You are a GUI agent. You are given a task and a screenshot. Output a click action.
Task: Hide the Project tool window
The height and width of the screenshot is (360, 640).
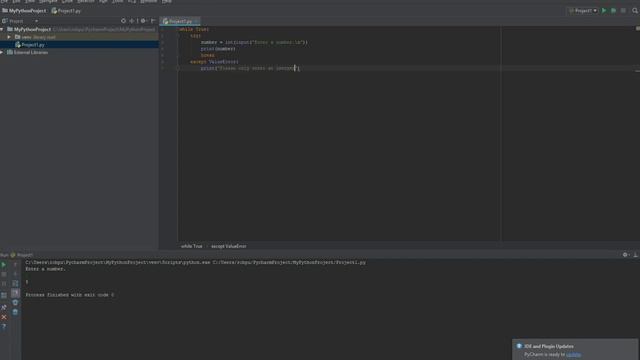(153, 21)
